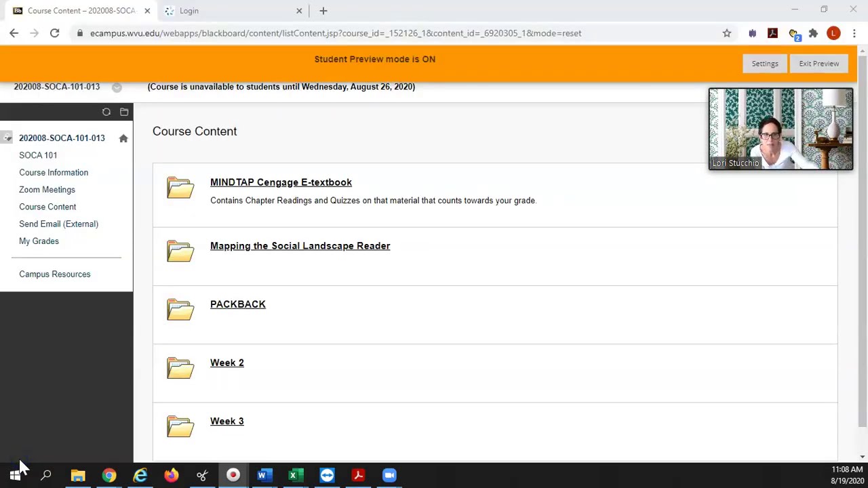Expand the course title dropdown chevron
868x488 pixels.
(x=117, y=87)
